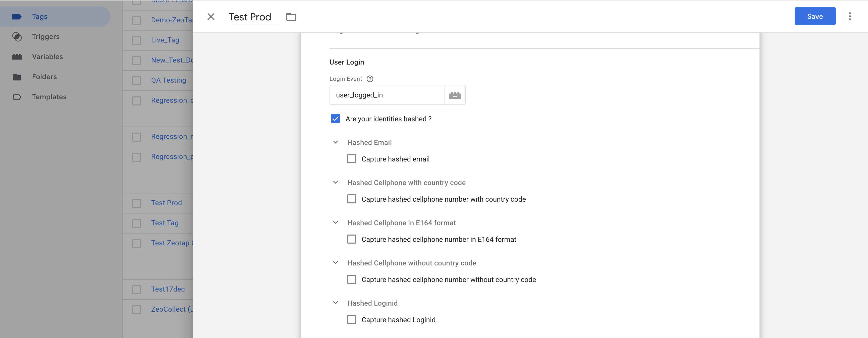Image resolution: width=868 pixels, height=338 pixels.
Task: Click the Login Event input field
Action: tap(387, 95)
